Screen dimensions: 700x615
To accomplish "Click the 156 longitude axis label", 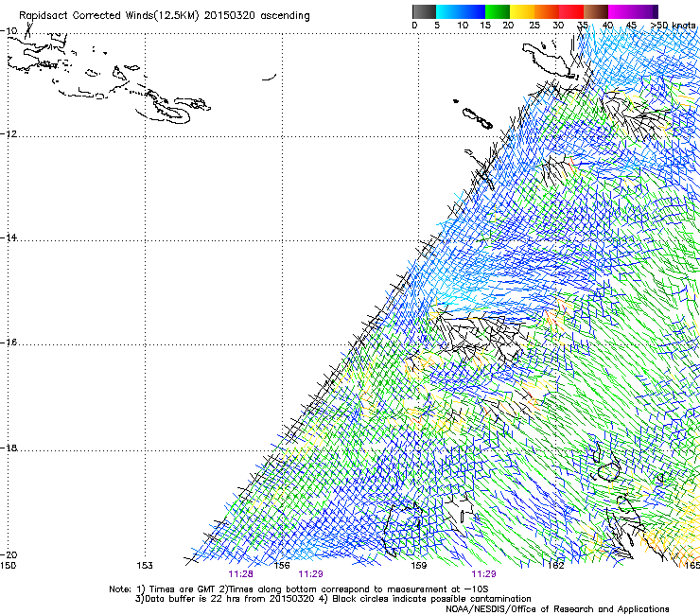I will pos(282,566).
